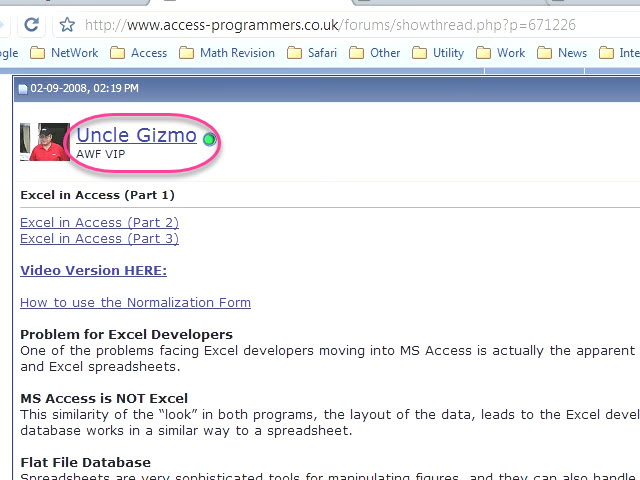Click the MS Access is NOT Excel heading
Viewport: 640px width, 480px height.
click(x=104, y=398)
